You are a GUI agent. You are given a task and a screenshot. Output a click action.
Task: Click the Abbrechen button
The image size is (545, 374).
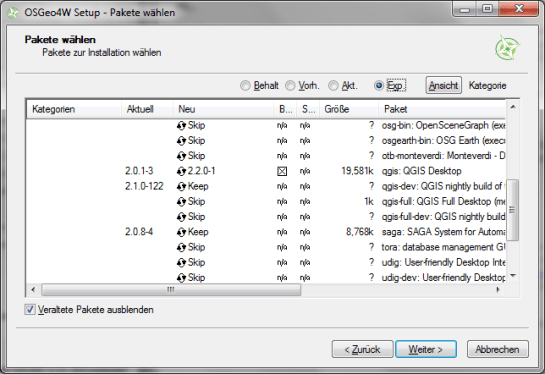coord(498,349)
